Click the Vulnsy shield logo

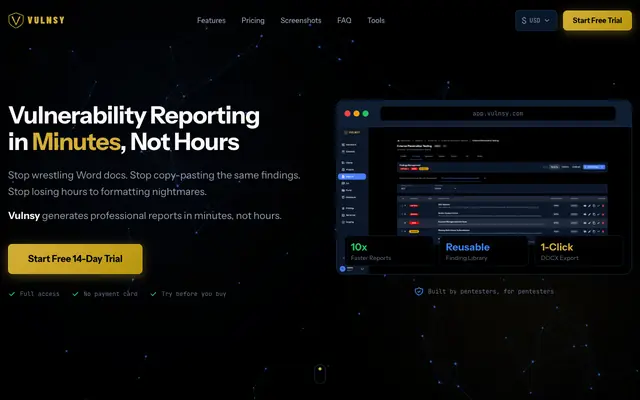point(16,20)
